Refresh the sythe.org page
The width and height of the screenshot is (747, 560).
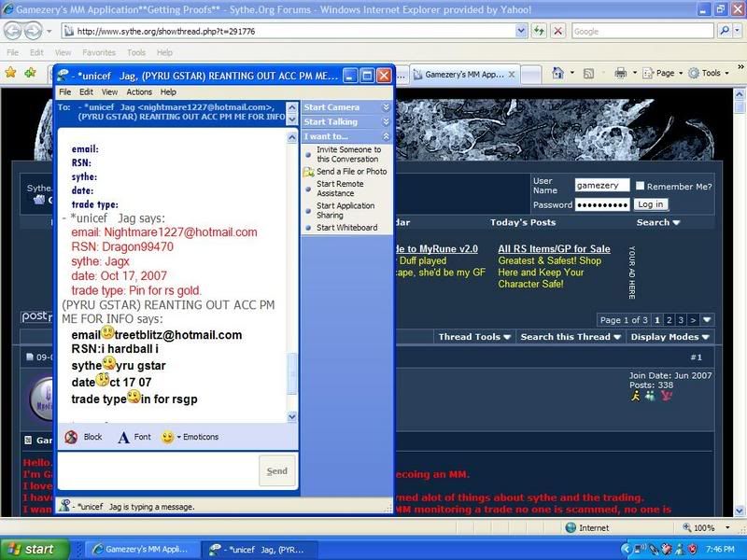point(539,32)
